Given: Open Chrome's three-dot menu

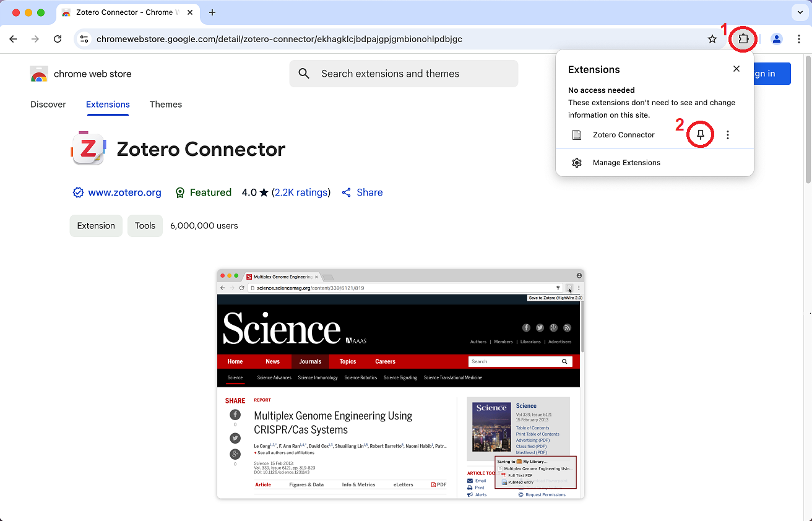Looking at the screenshot, I should pos(799,39).
